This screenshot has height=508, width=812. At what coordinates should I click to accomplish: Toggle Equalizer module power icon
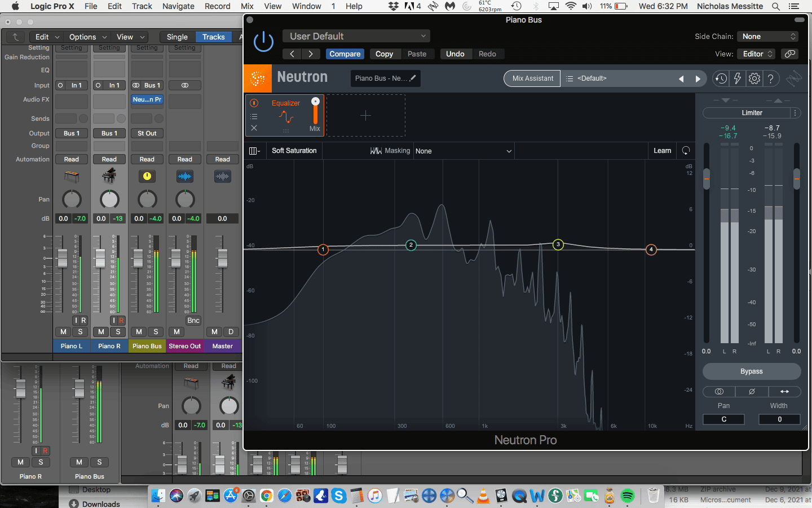coord(254,103)
